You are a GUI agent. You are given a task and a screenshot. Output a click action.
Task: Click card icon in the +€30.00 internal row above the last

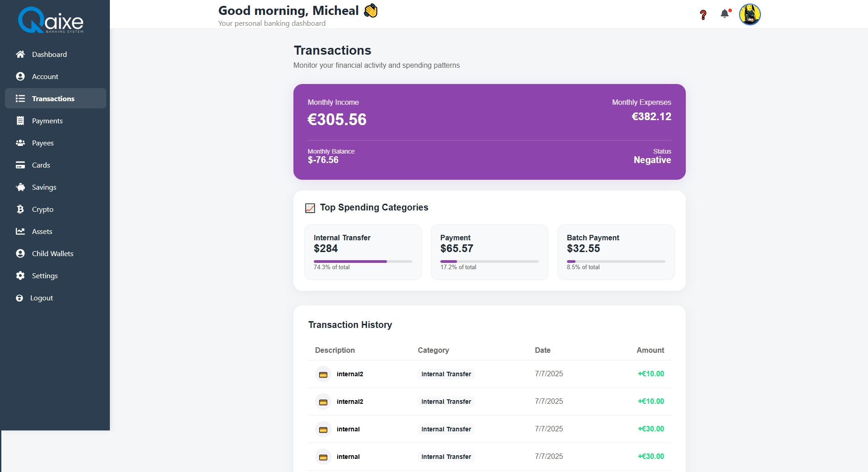coord(323,430)
